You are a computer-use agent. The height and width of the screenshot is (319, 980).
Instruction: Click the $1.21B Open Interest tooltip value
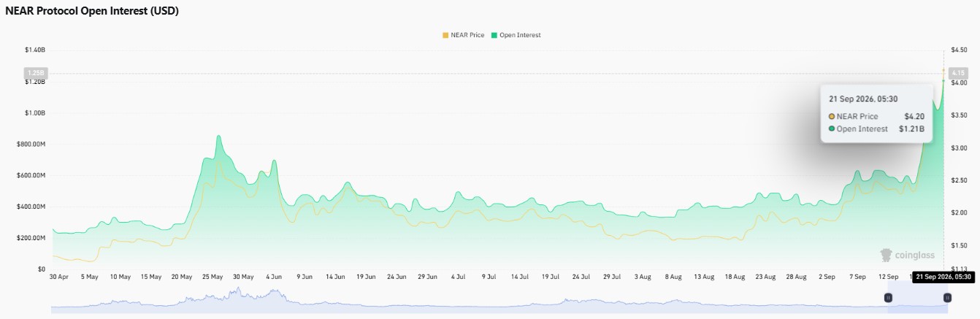pos(911,128)
